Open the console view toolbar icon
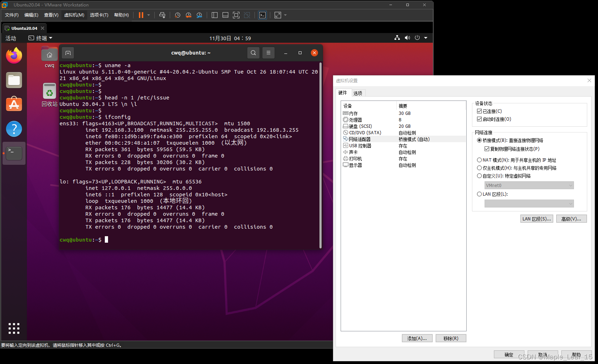 pyautogui.click(x=263, y=15)
